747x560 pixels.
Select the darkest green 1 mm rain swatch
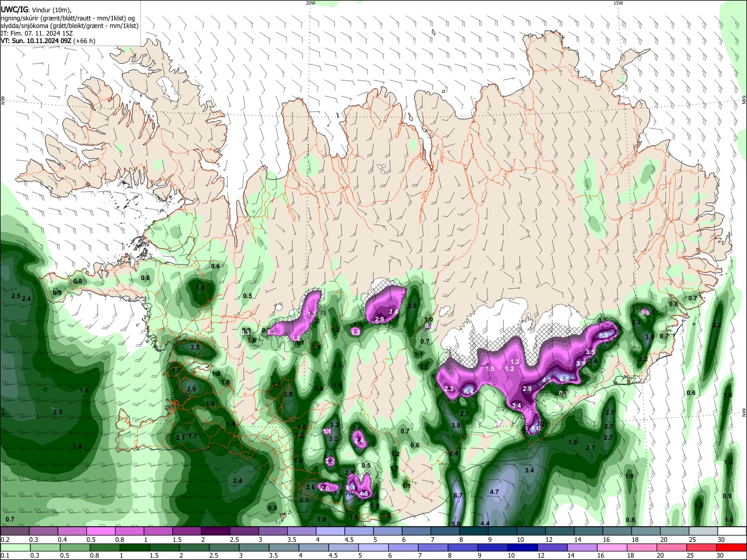135,548
